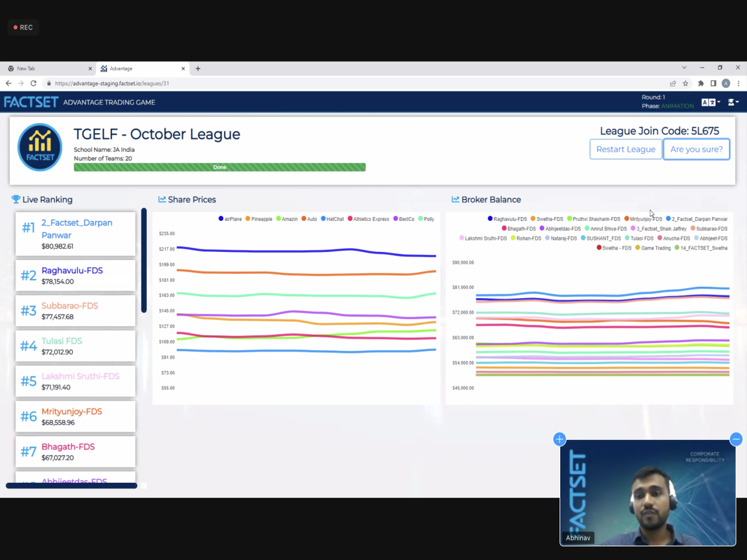
Task: Open Bhagath-FDS in the Live Ranking
Action: point(75,452)
